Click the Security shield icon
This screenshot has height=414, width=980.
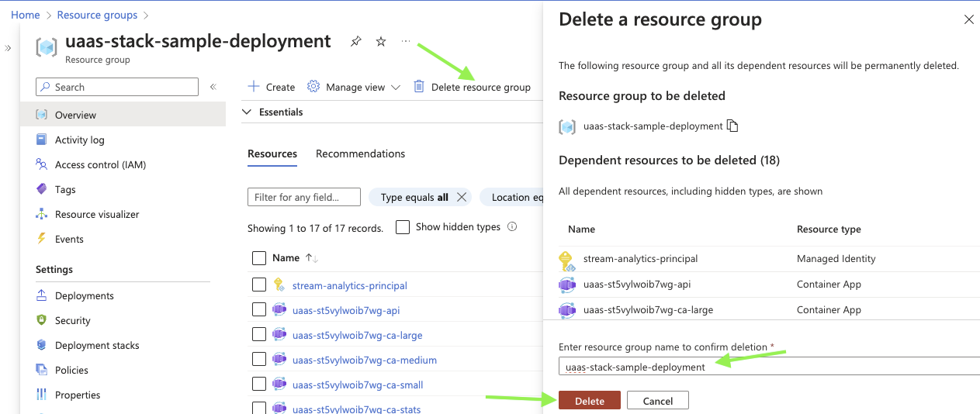click(x=41, y=320)
